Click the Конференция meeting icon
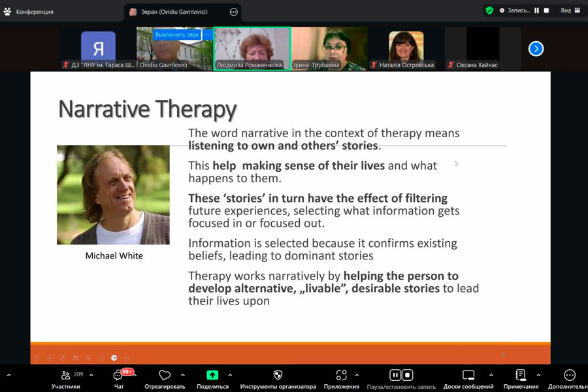The image size is (588, 392). 7,12
